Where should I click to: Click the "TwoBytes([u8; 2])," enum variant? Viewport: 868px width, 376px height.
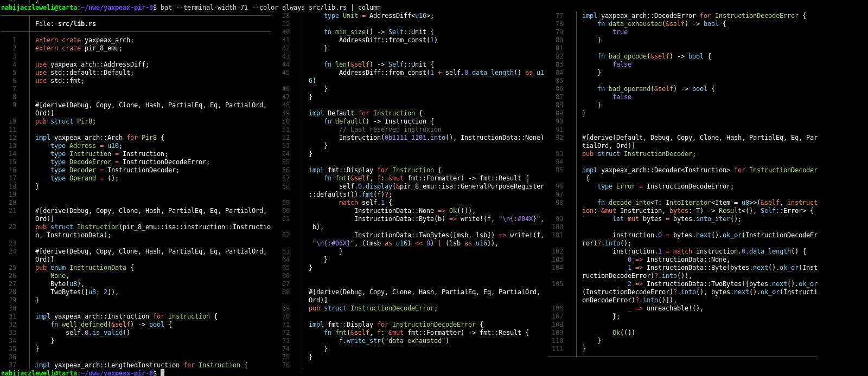(x=84, y=292)
